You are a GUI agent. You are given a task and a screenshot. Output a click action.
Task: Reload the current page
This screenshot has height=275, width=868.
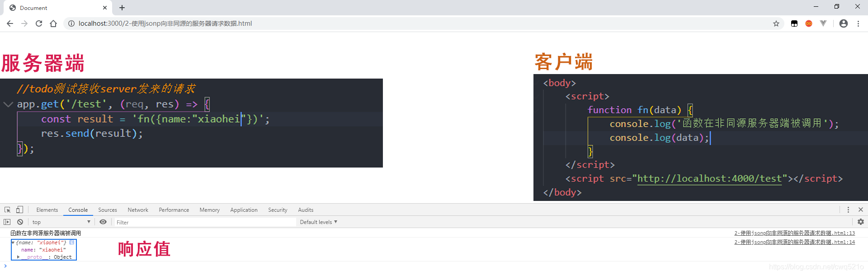39,23
